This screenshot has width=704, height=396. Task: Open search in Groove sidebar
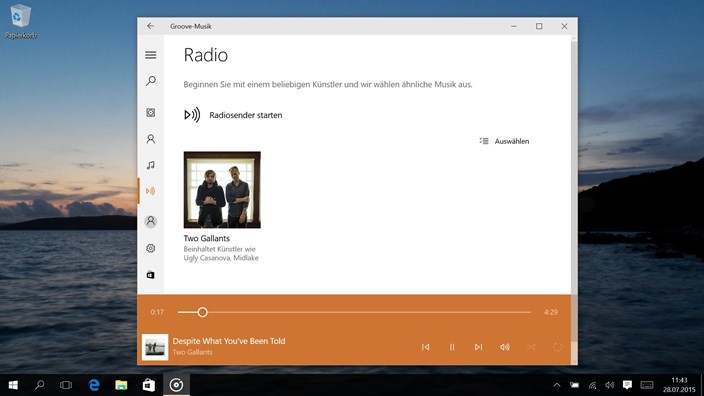click(151, 81)
